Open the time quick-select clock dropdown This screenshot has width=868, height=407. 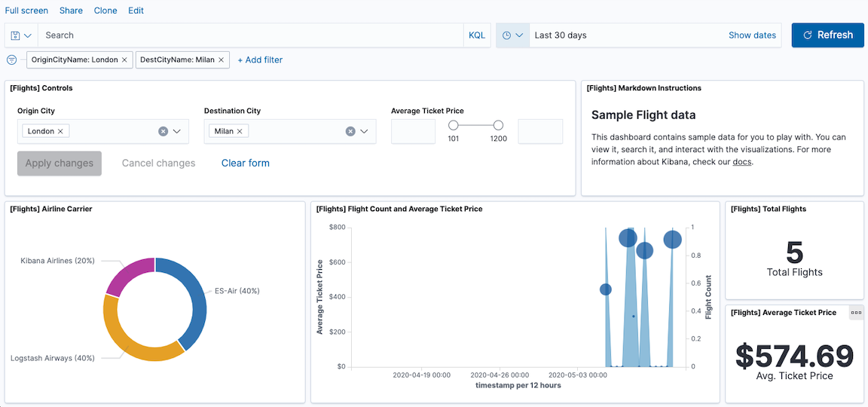coord(512,35)
